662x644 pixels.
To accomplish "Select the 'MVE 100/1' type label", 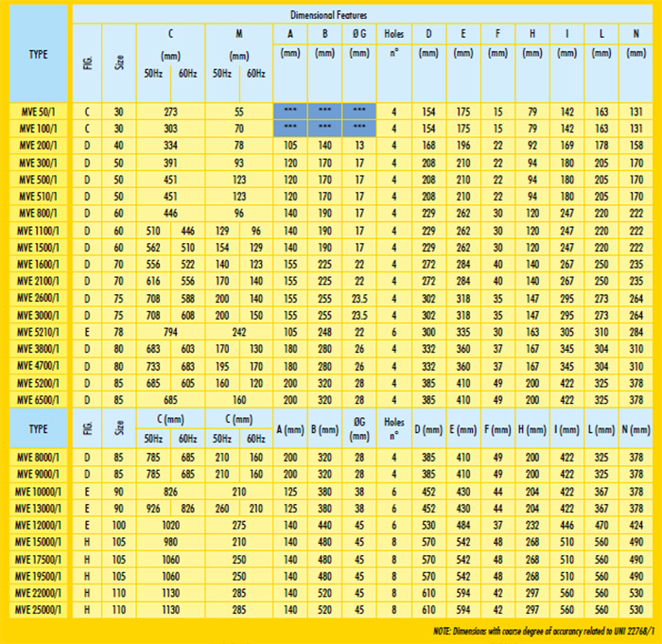I will click(38, 129).
